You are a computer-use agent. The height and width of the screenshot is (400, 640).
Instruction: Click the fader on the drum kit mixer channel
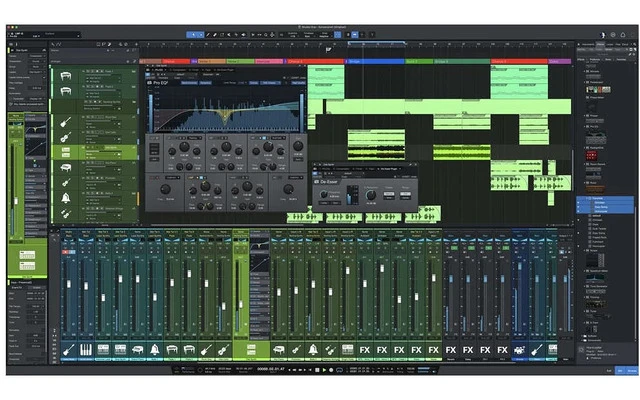[x=519, y=267]
